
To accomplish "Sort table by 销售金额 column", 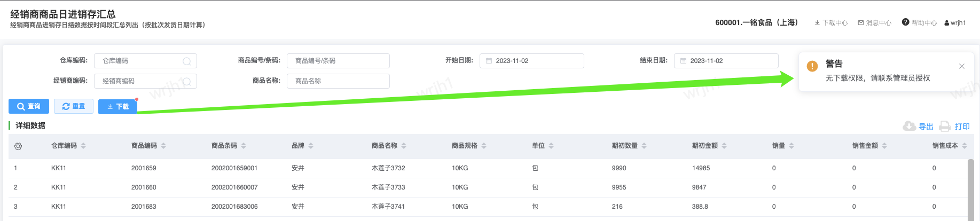I will pos(884,146).
